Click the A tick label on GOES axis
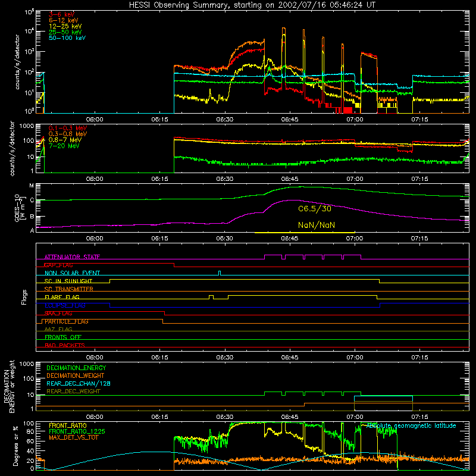 tap(32, 230)
